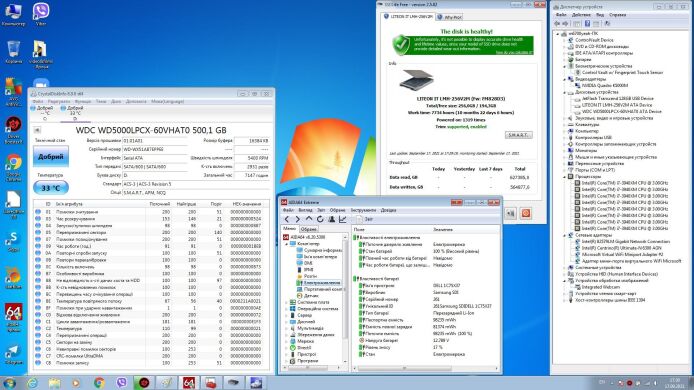The height and width of the screenshot is (390, 694).
Task: Click the Звіт report button in AIDA64 toolbar
Action: tap(365, 219)
